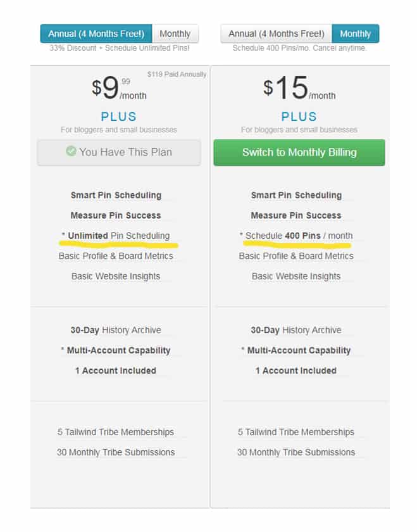The image size is (417, 532).
Task: Click 5 Tailwind Tribe Memberships in $9.99 plan
Action: (x=116, y=432)
